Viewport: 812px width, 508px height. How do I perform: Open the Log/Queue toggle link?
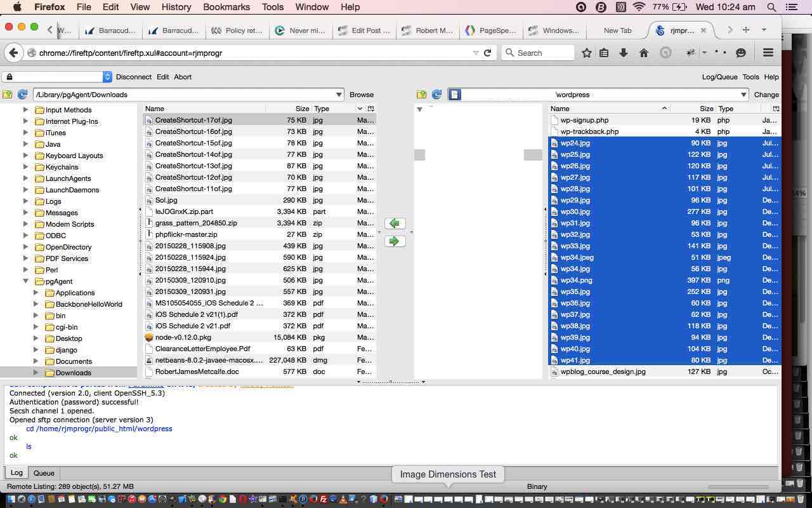tap(719, 77)
